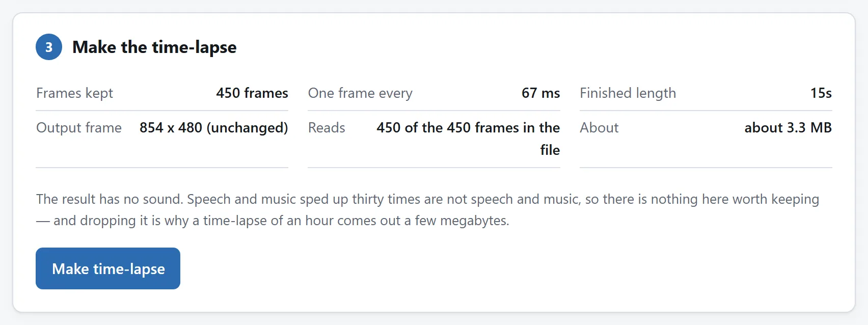The image size is (868, 325).
Task: Click the 15s finished length value
Action: pos(821,93)
